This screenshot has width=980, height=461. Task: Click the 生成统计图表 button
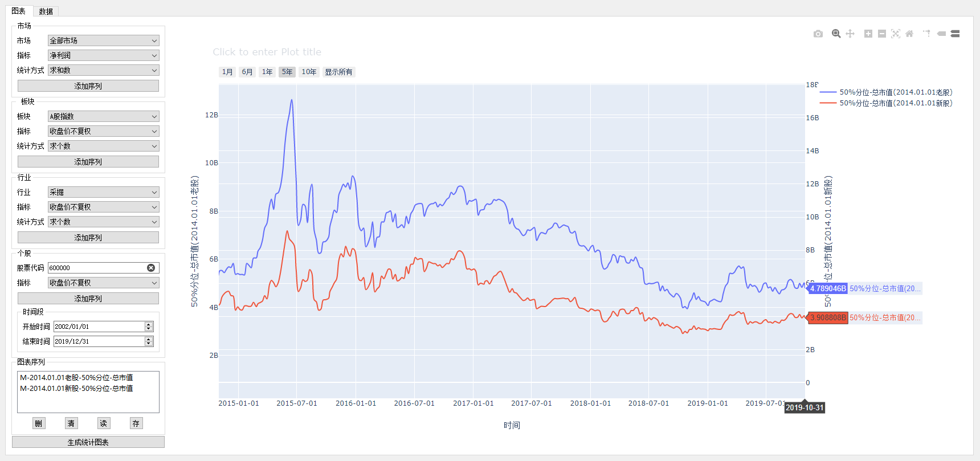coord(88,442)
